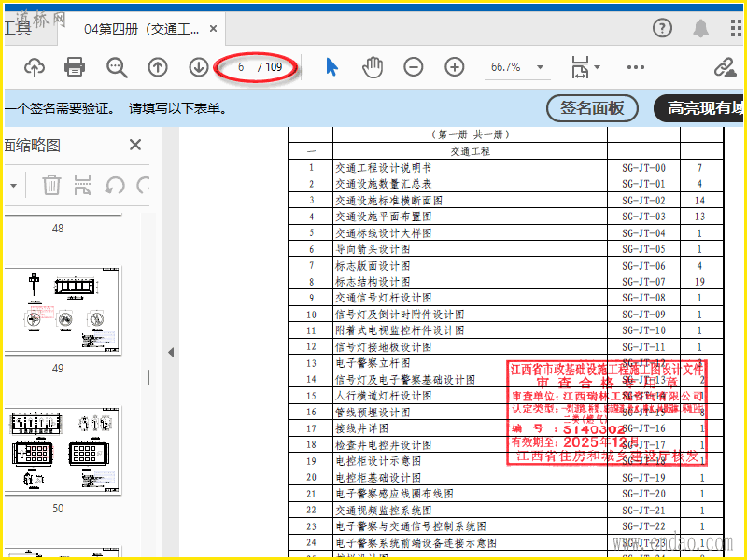Click row 人行横道灯杆设计图
Viewport: 747px width, 560px height.
coord(505,396)
